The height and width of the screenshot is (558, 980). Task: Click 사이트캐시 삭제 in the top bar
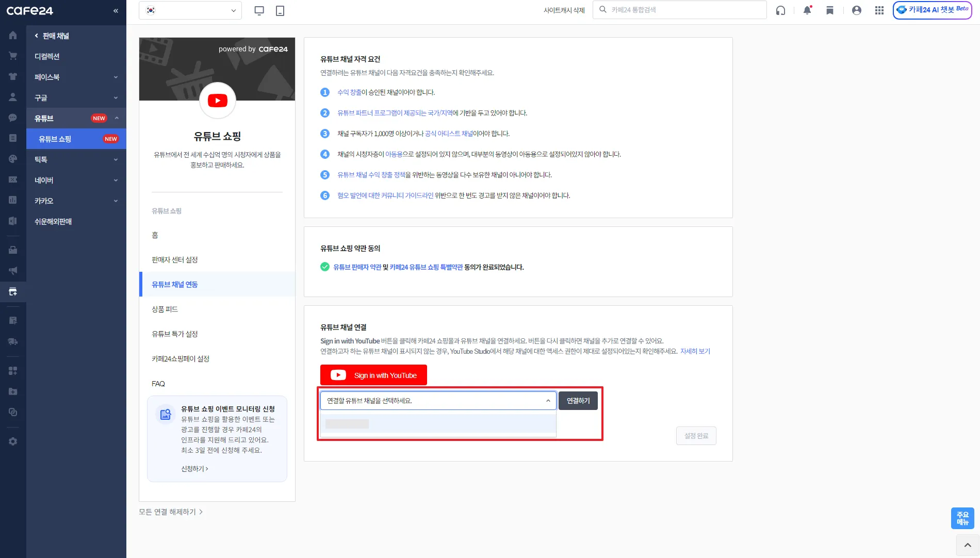(x=564, y=10)
